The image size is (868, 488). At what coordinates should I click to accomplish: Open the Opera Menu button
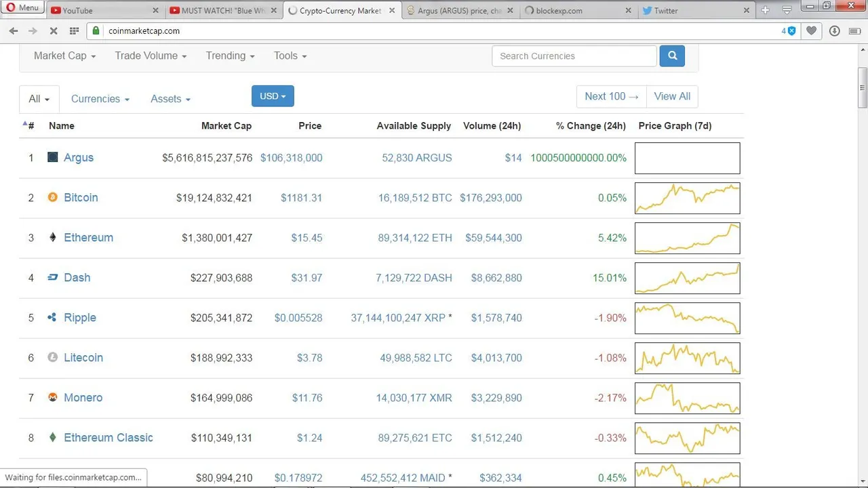23,8
